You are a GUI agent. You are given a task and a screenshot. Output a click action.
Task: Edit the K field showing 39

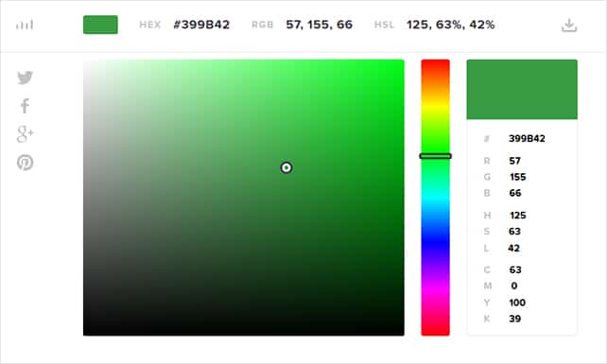click(515, 319)
